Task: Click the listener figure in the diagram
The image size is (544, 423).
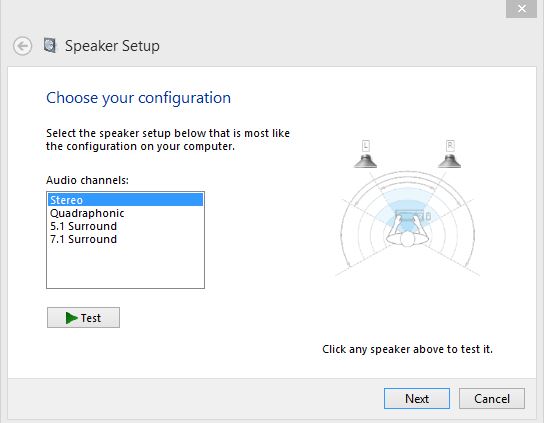Action: click(x=408, y=229)
